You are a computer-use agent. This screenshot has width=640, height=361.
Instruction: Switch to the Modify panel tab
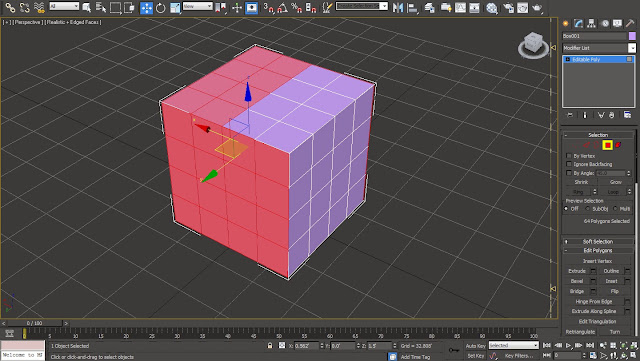click(578, 23)
